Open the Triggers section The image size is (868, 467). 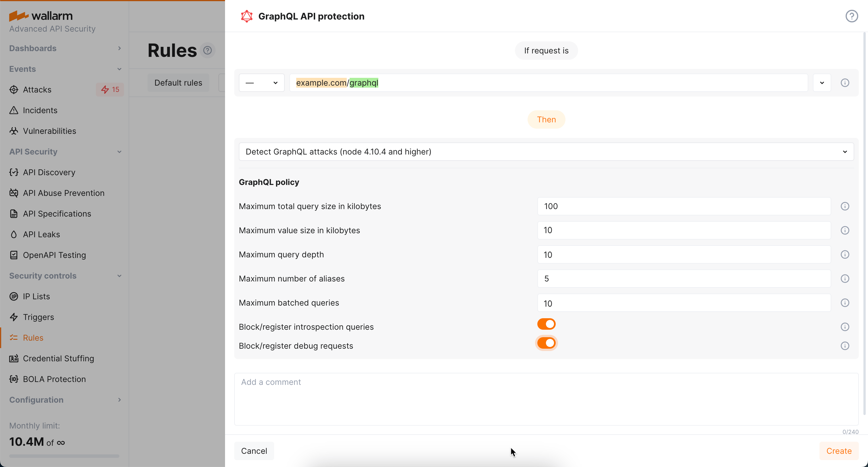click(x=38, y=317)
